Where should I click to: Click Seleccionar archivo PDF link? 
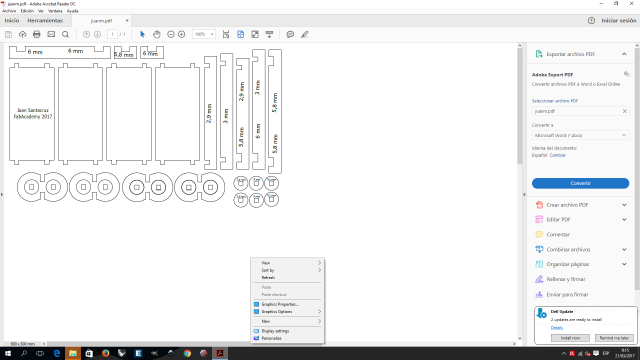pos(554,101)
